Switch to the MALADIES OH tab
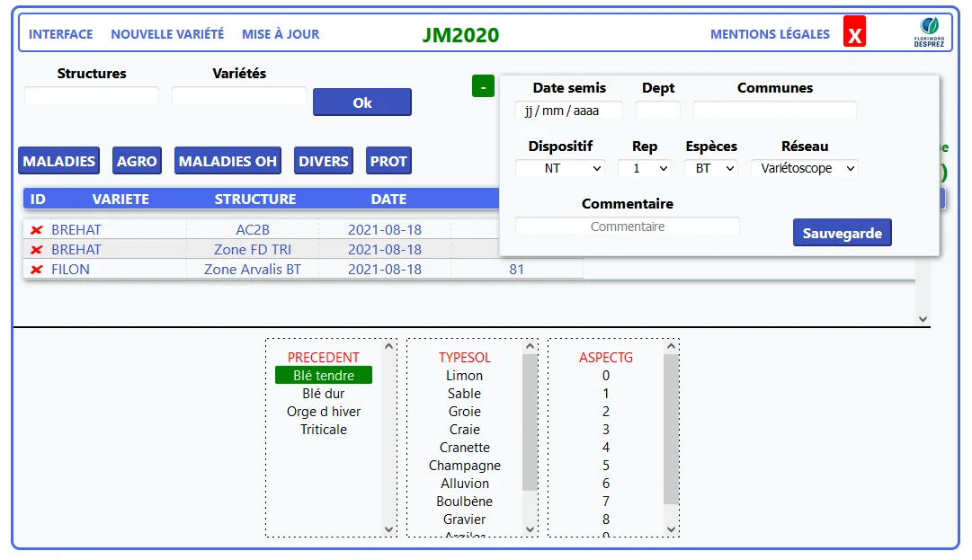The width and height of the screenshot is (972, 560). pyautogui.click(x=227, y=161)
